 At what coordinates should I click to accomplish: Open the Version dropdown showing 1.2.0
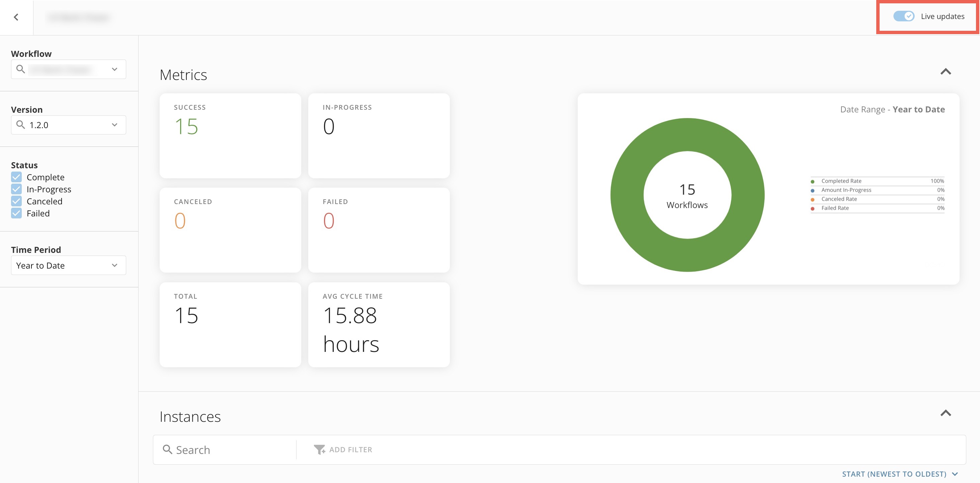[114, 125]
